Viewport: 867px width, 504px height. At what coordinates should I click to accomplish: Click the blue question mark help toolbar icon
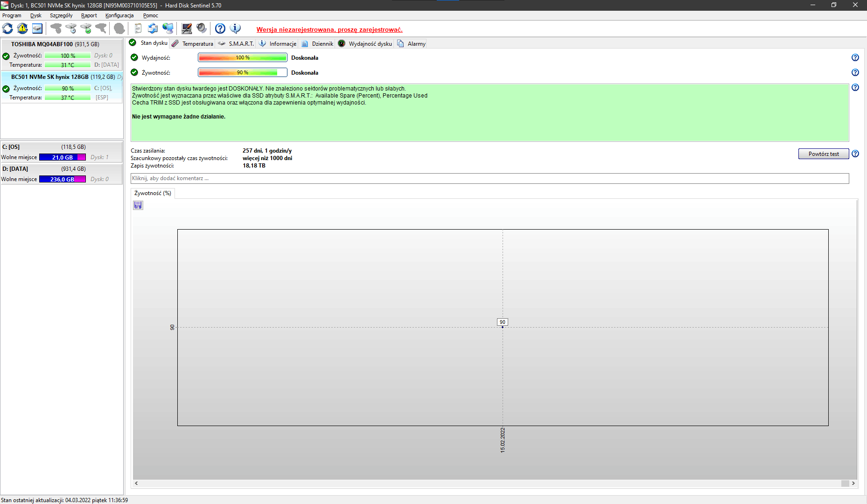tap(220, 28)
